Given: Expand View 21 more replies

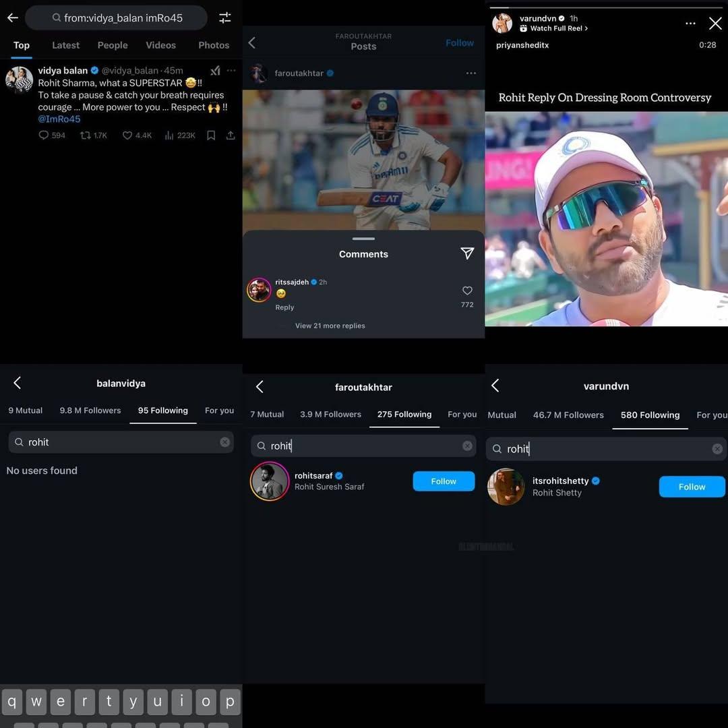Looking at the screenshot, I should tap(330, 325).
